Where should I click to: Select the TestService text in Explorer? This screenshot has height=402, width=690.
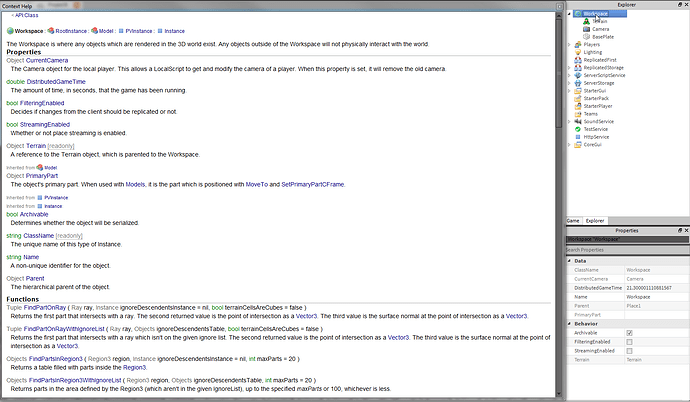[595, 129]
